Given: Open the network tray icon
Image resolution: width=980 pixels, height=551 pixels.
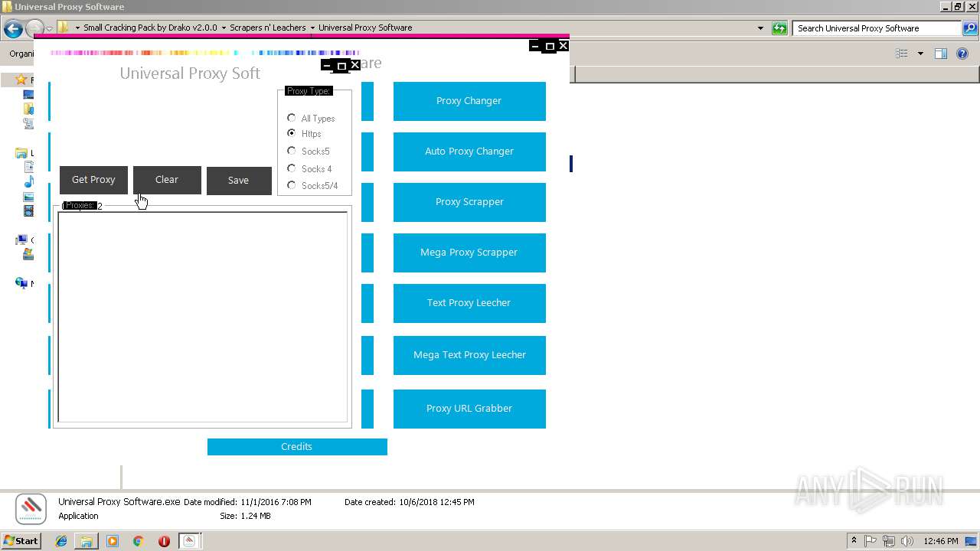Looking at the screenshot, I should click(x=890, y=541).
